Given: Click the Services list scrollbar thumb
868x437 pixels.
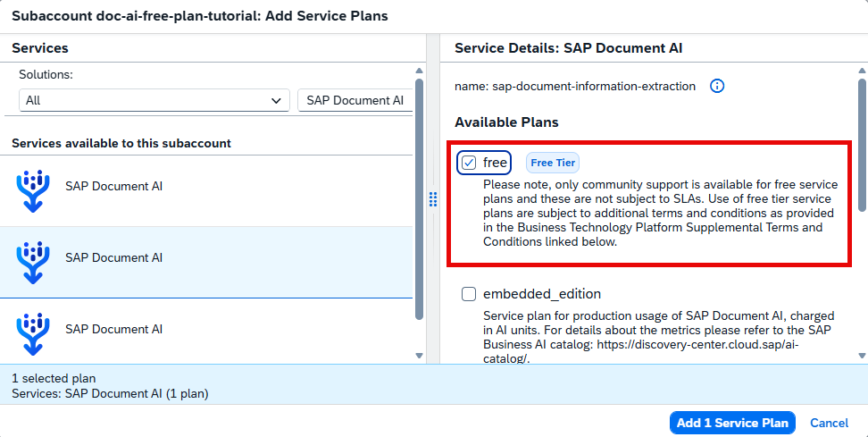Looking at the screenshot, I should [419, 199].
